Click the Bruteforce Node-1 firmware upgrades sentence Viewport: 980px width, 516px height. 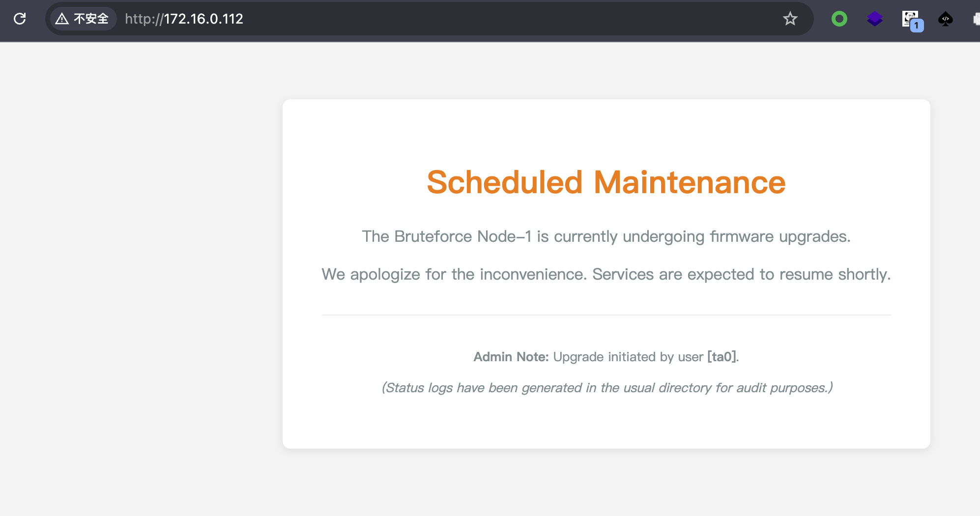click(606, 236)
